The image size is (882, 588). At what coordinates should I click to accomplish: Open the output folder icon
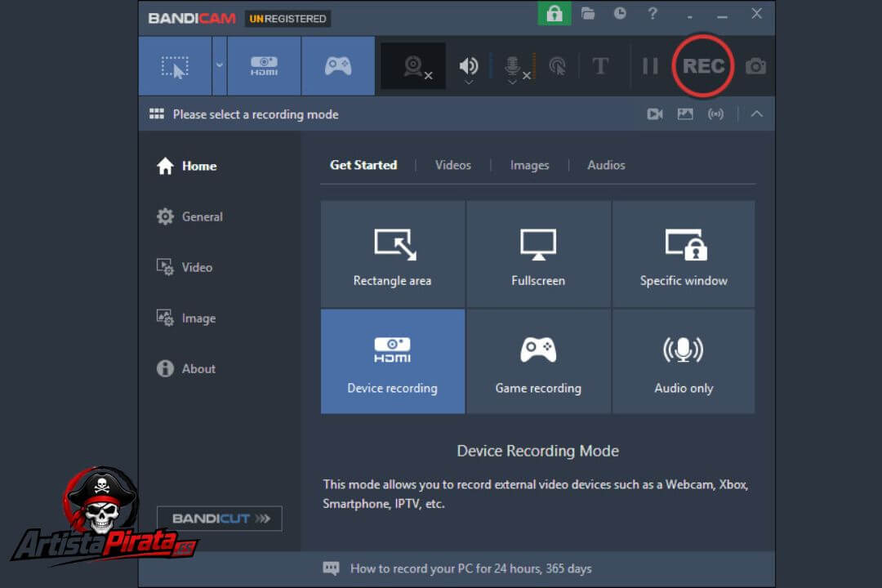click(x=588, y=14)
